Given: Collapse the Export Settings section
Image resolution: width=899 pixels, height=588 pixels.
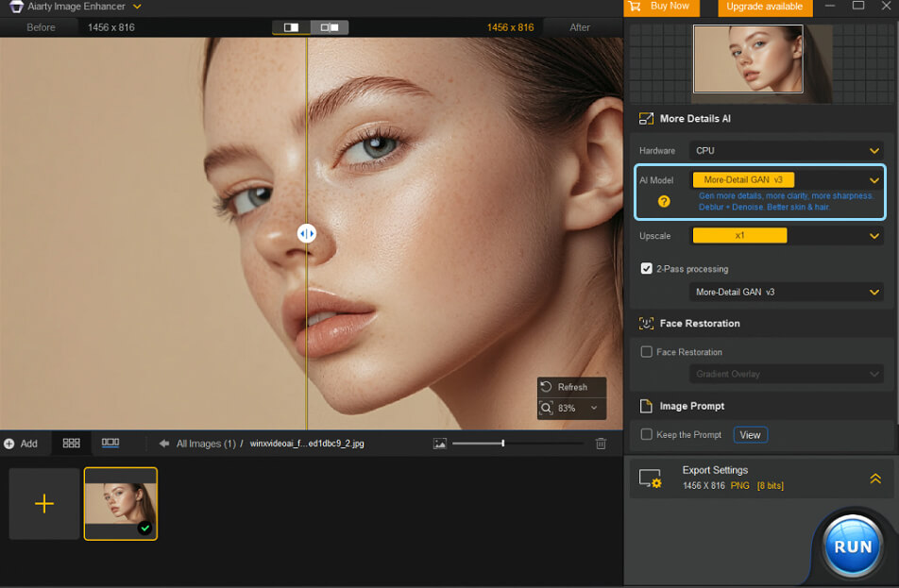Looking at the screenshot, I should (x=874, y=477).
